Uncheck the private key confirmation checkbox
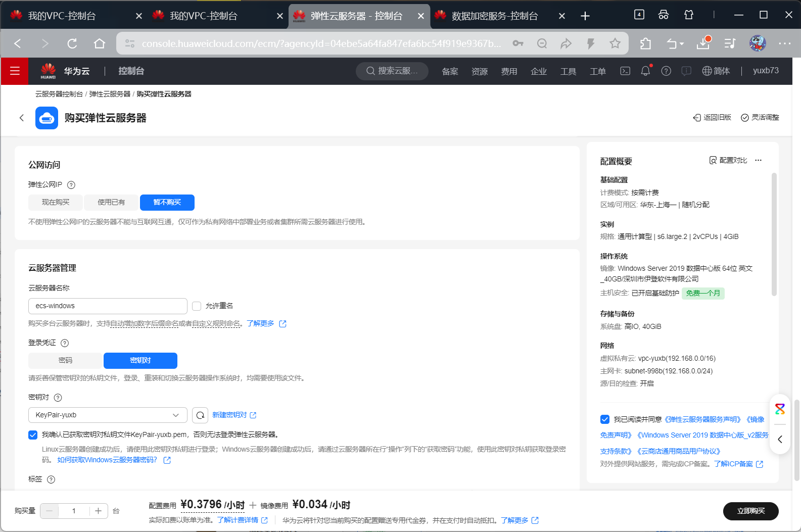This screenshot has width=801, height=532. [33, 435]
